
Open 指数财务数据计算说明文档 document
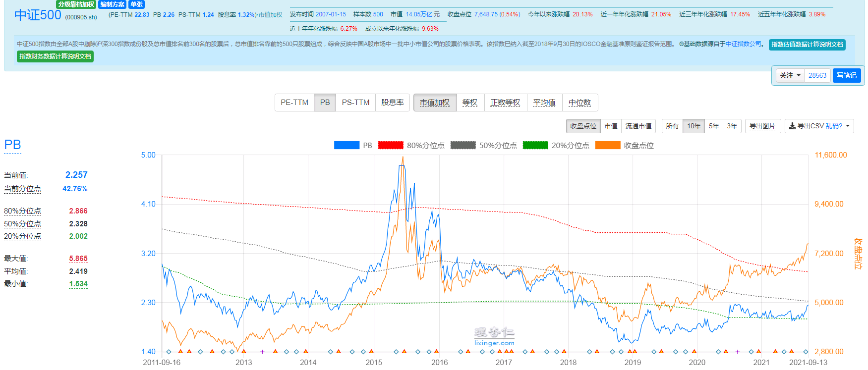point(55,56)
